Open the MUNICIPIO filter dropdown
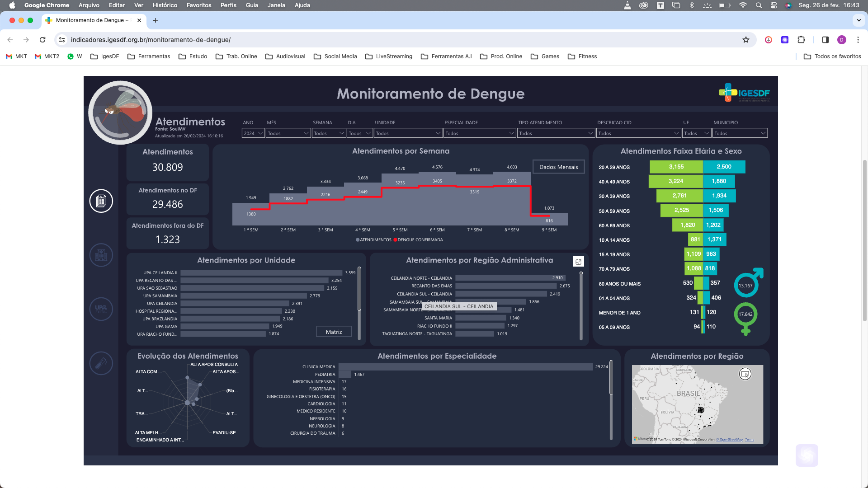The width and height of the screenshot is (868, 488). click(x=740, y=133)
